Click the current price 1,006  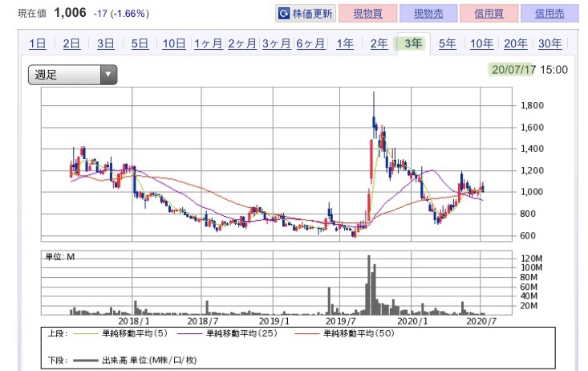pos(70,13)
